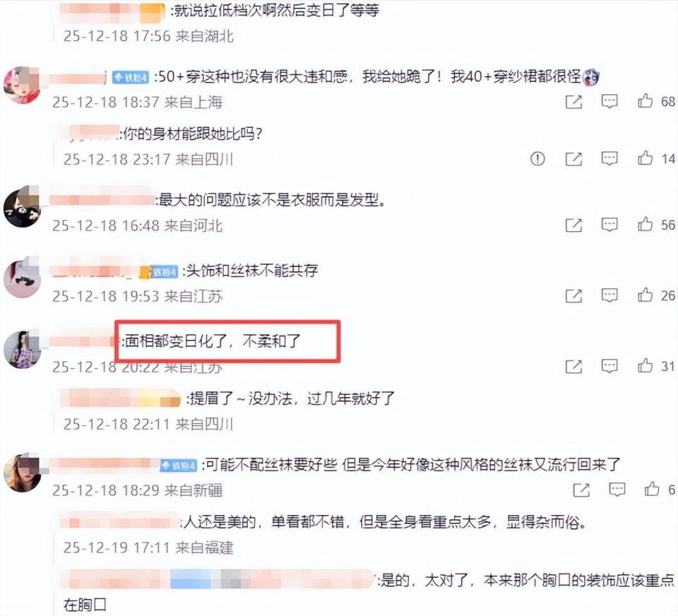This screenshot has height=616, width=678.
Task: Open the avatar of the 新疆 commenter
Action: click(x=22, y=473)
